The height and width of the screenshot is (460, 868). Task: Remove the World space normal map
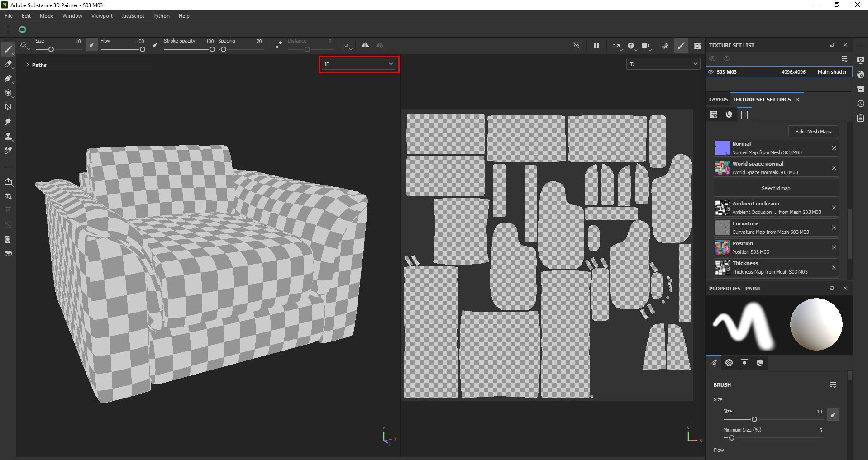834,168
